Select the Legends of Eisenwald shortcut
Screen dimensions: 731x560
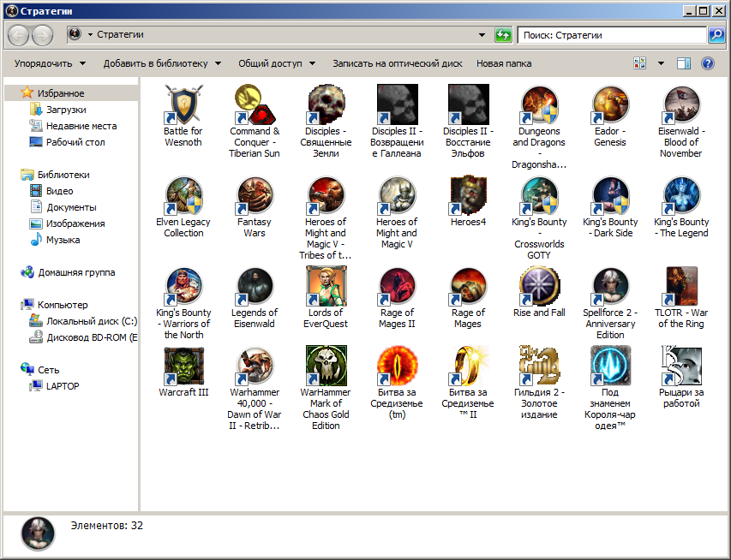[x=255, y=297]
